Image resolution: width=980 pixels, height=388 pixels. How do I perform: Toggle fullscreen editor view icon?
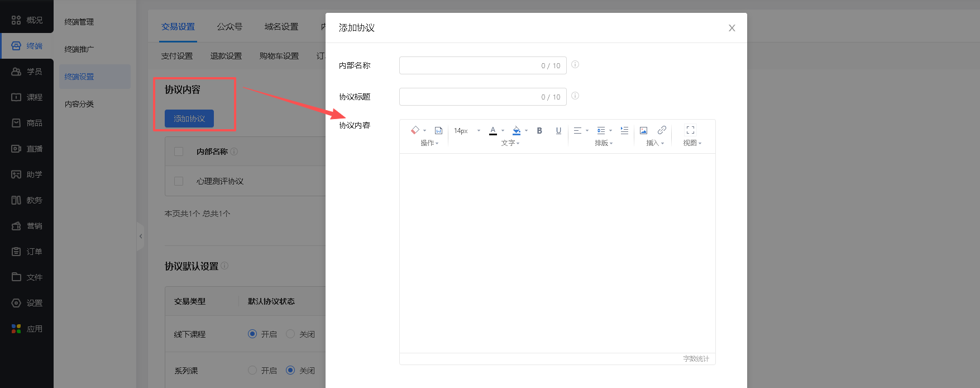(x=690, y=130)
